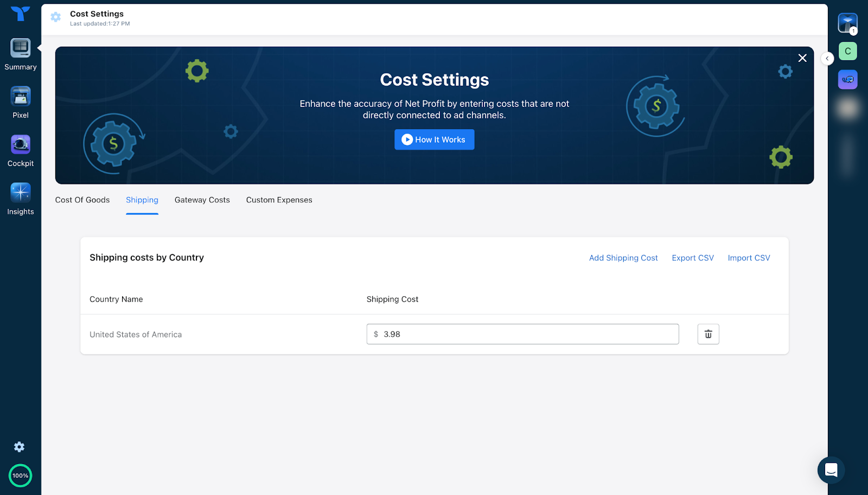This screenshot has width=868, height=495.
Task: Click the 100% score indicator
Action: pyautogui.click(x=20, y=475)
